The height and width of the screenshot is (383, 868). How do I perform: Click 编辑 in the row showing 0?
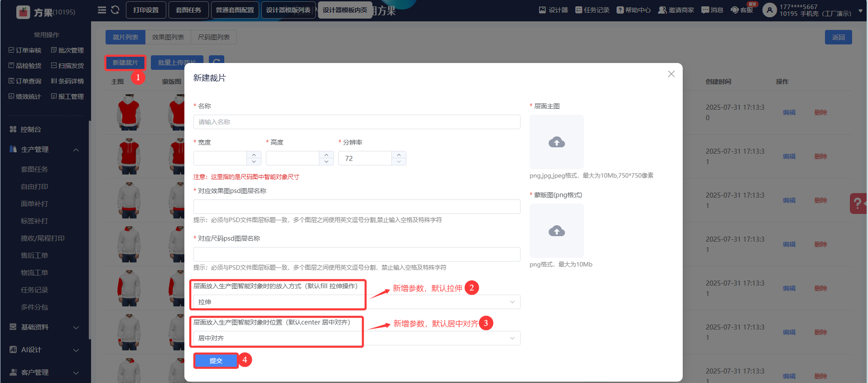pos(789,112)
